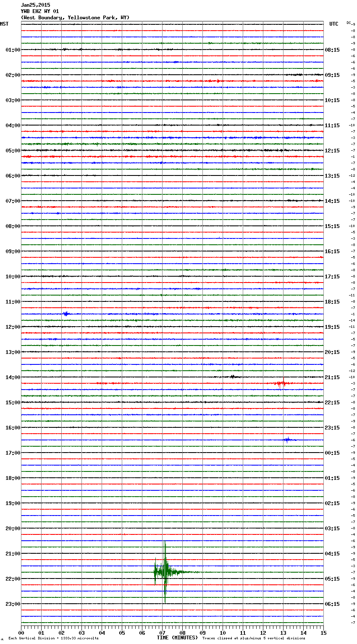Click the '05:15' UTC time label
The width and height of the screenshot is (357, 644).
pos(332,579)
